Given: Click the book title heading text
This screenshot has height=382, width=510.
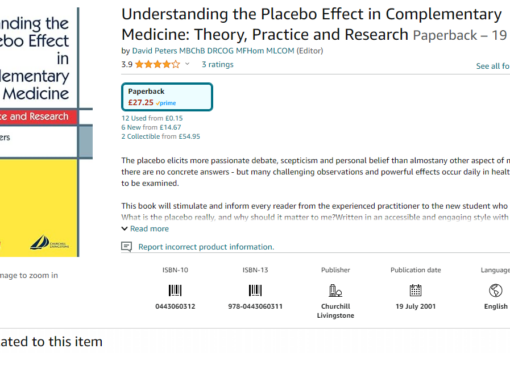Looking at the screenshot, I should pos(311,24).
